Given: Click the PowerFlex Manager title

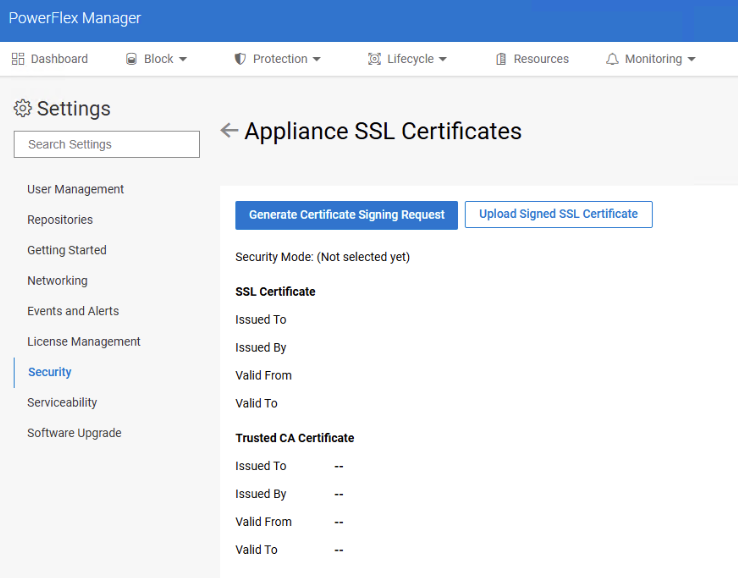Looking at the screenshot, I should pyautogui.click(x=75, y=18).
